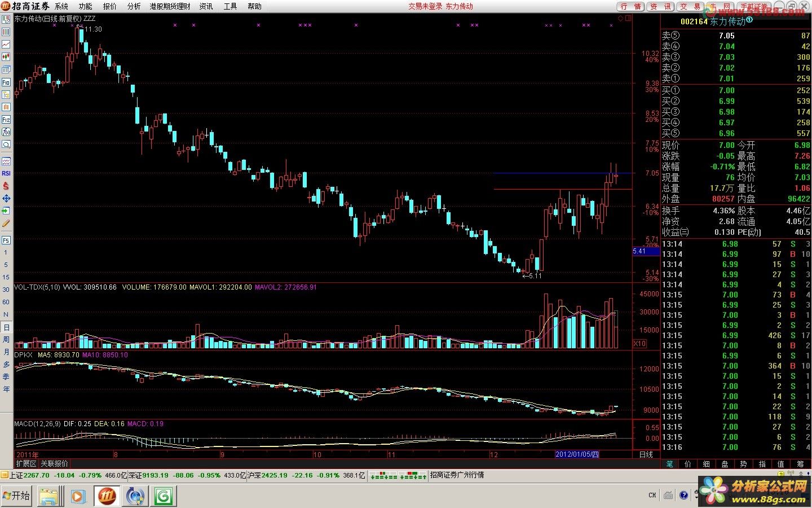Open the 关联报价 tab
The image size is (812, 508).
coord(54,463)
